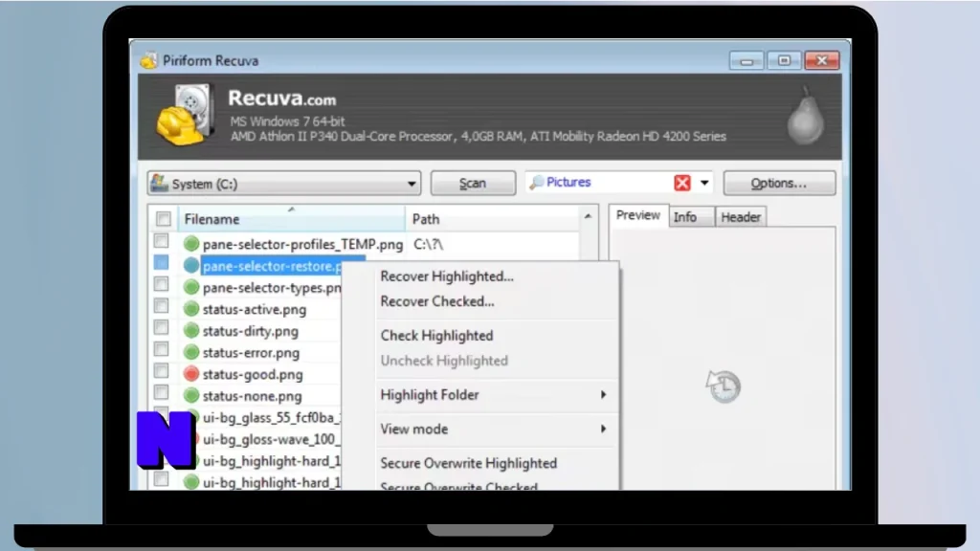Viewport: 980px width, 551px height.
Task: Minimize the Piriform Recuva window
Action: (x=746, y=60)
